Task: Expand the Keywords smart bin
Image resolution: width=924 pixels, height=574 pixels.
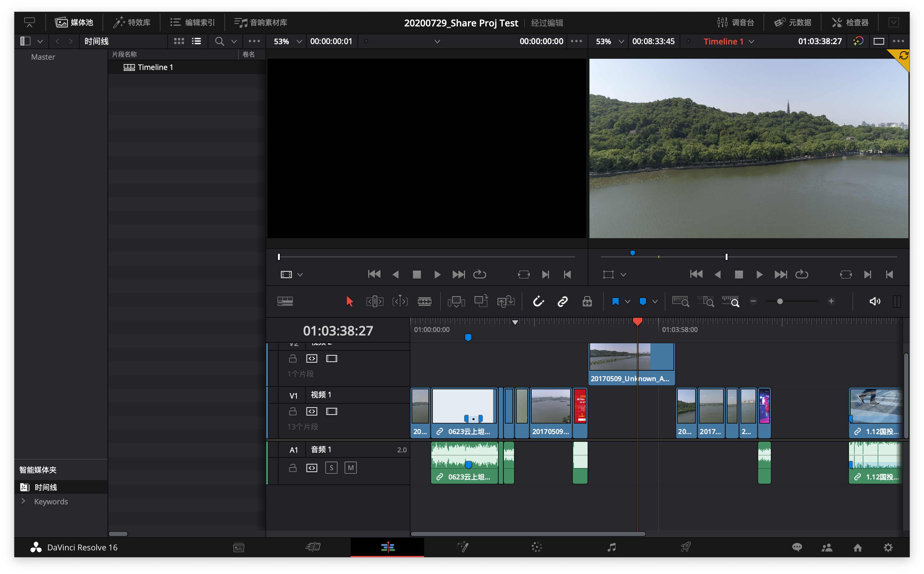Action: pyautogui.click(x=24, y=501)
